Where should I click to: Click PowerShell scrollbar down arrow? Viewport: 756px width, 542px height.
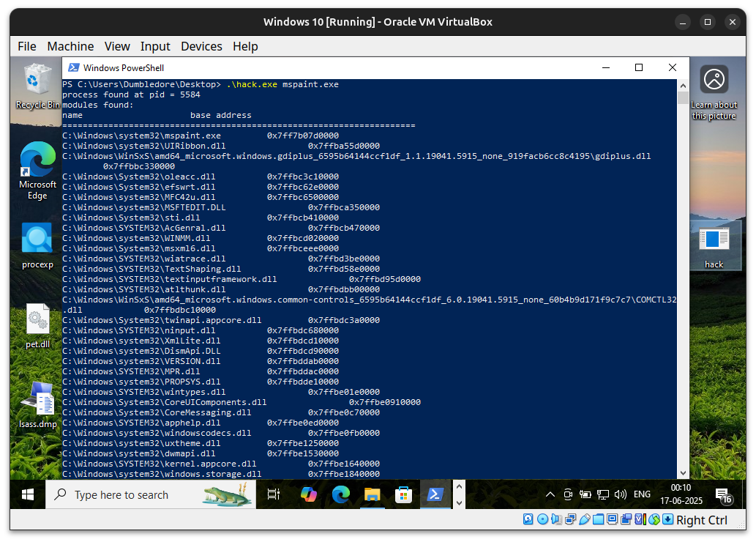coord(683,473)
